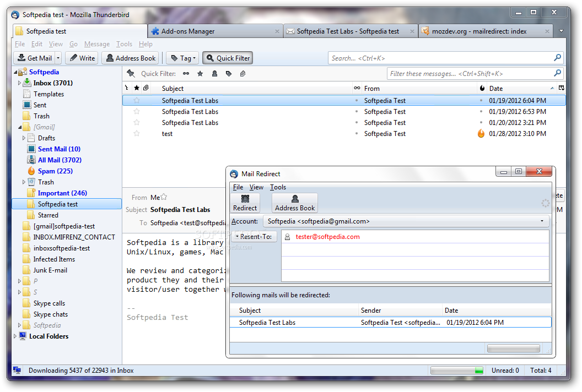582x392 pixels.
Task: Sort by junk status column header
Action: 482,88
